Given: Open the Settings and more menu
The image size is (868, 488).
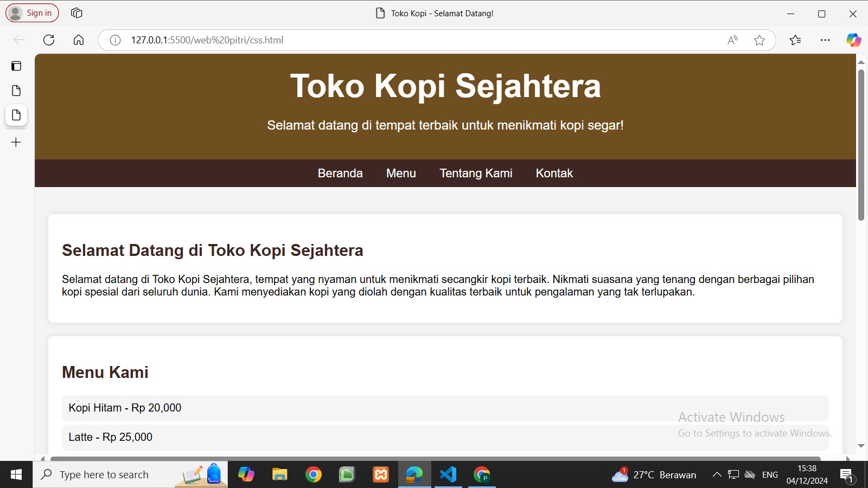Looking at the screenshot, I should pos(825,40).
